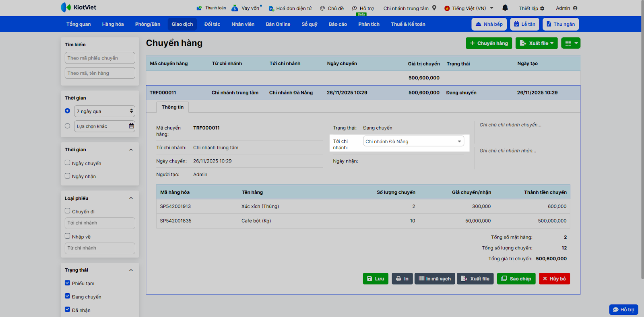Viewport: 644px width, 317px height.
Task: Click the Theo mã phiếu chuyển search field
Action: pyautogui.click(x=100, y=58)
